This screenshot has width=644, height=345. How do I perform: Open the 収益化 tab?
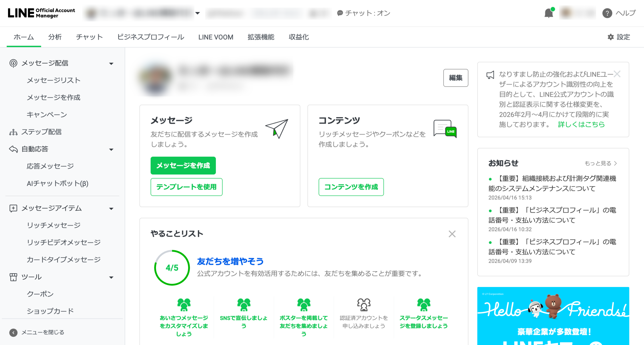[299, 37]
